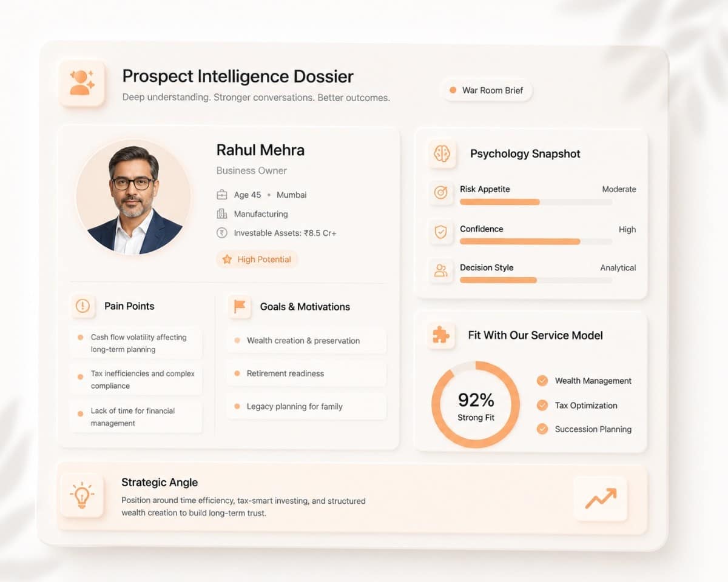Click the 'Fit With Our Service Model' heading
This screenshot has width=728, height=582.
(536, 335)
